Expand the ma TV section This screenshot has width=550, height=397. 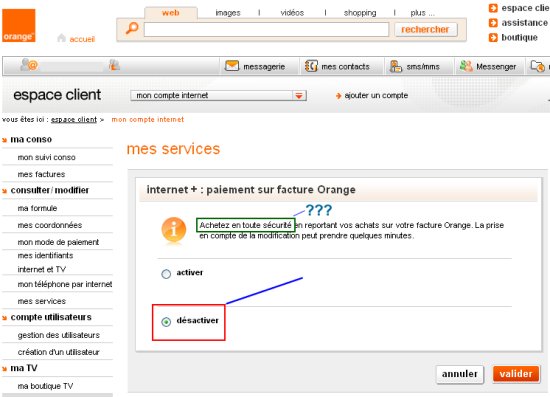pyautogui.click(x=24, y=368)
